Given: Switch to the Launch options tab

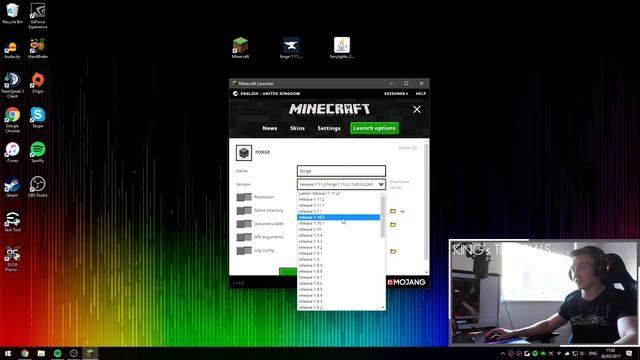Looking at the screenshot, I should 374,128.
